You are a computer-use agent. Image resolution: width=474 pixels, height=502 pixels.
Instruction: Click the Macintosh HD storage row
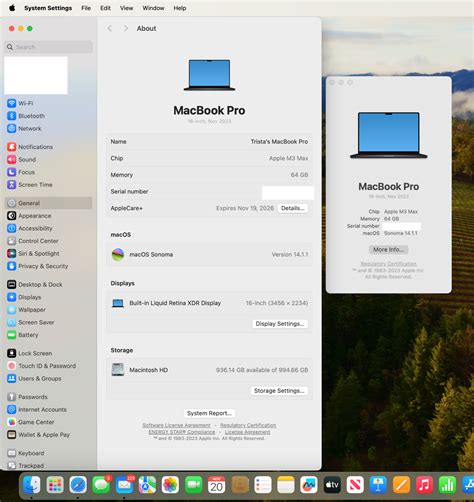(209, 370)
